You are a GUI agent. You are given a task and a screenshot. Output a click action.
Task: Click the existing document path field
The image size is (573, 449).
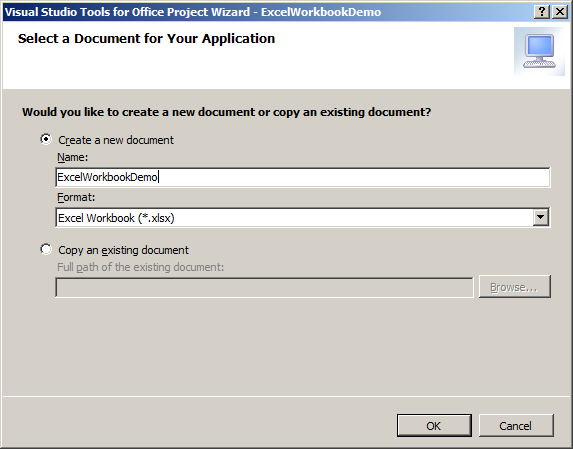coord(264,288)
